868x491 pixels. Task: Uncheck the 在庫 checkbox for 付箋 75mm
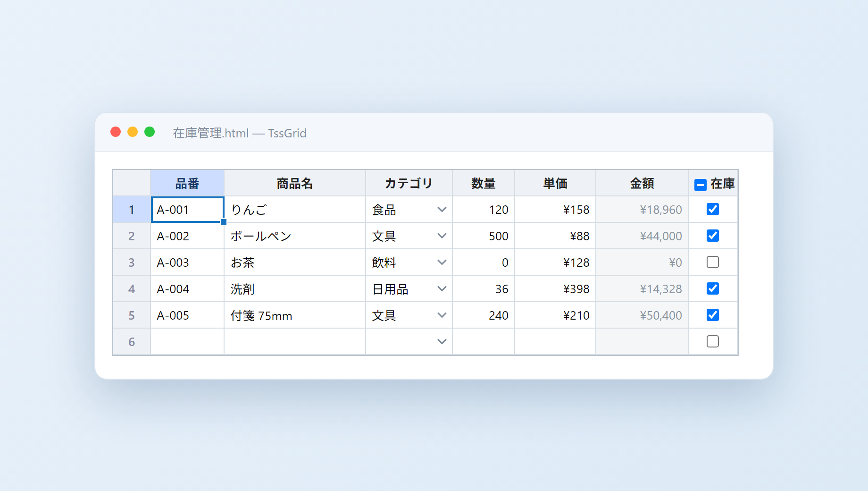pyautogui.click(x=713, y=315)
